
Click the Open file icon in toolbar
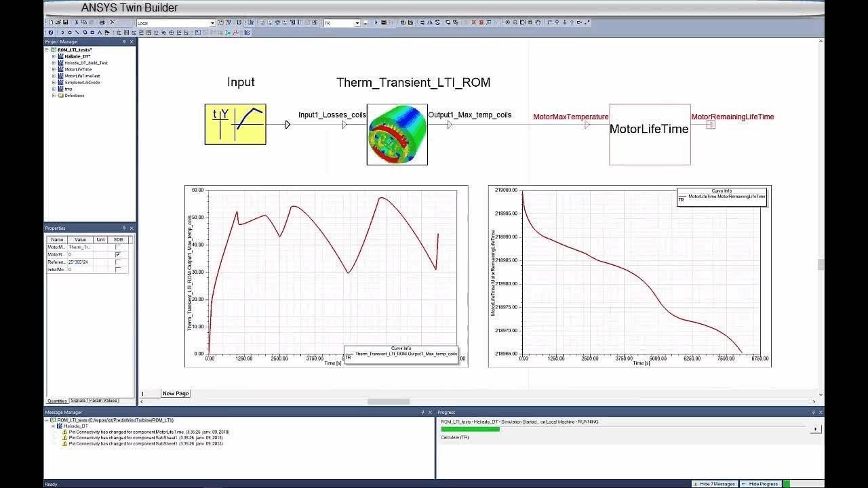click(x=58, y=22)
